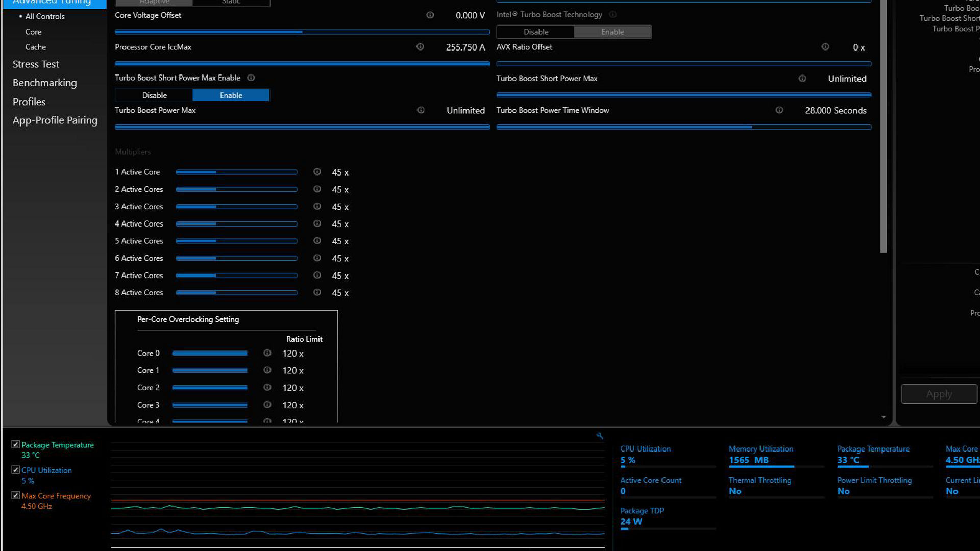This screenshot has height=551, width=980.
Task: Click the Apply button
Action: pyautogui.click(x=939, y=394)
